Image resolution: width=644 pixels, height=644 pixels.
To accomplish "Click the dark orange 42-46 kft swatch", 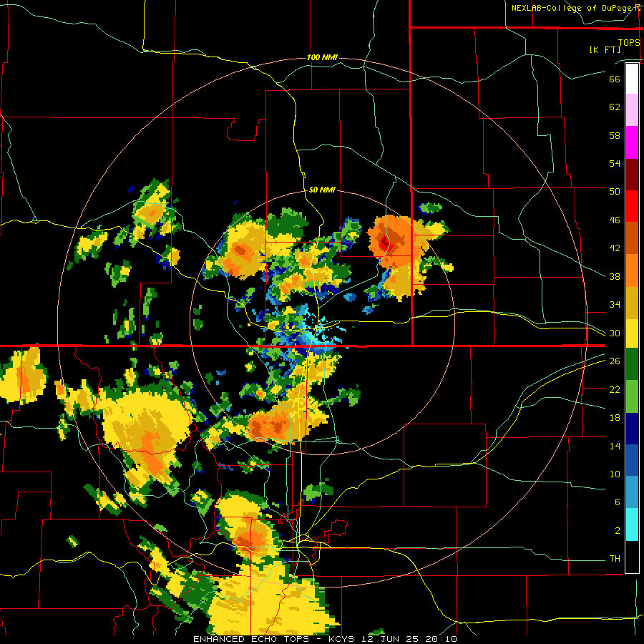I will click(x=632, y=238).
